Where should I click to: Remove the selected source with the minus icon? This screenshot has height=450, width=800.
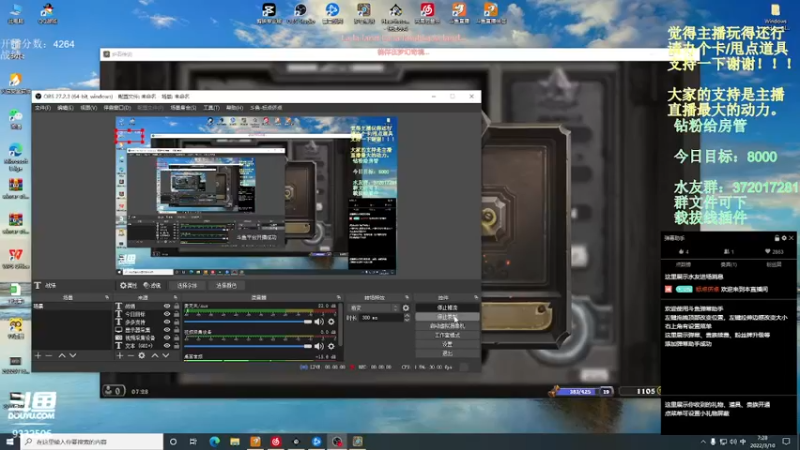(x=131, y=355)
